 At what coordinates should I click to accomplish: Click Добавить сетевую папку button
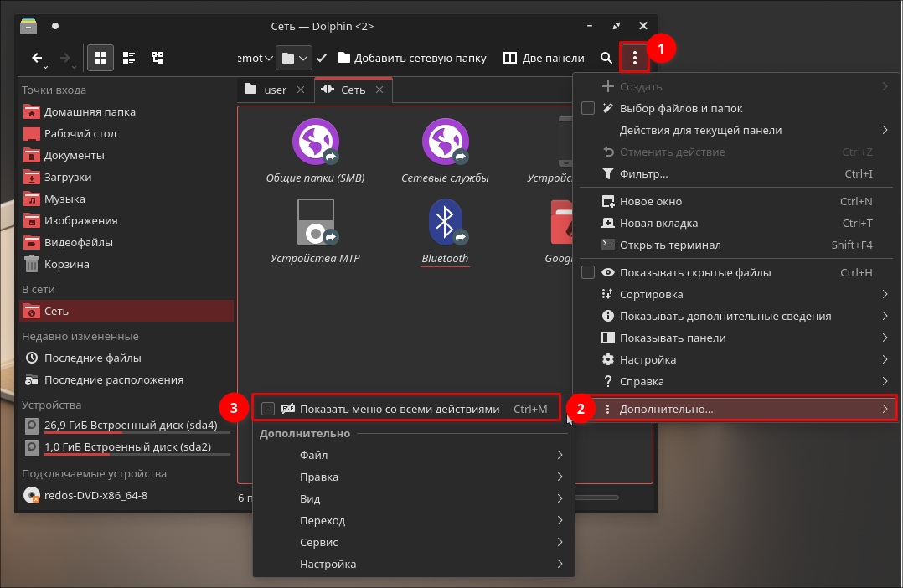(x=412, y=58)
